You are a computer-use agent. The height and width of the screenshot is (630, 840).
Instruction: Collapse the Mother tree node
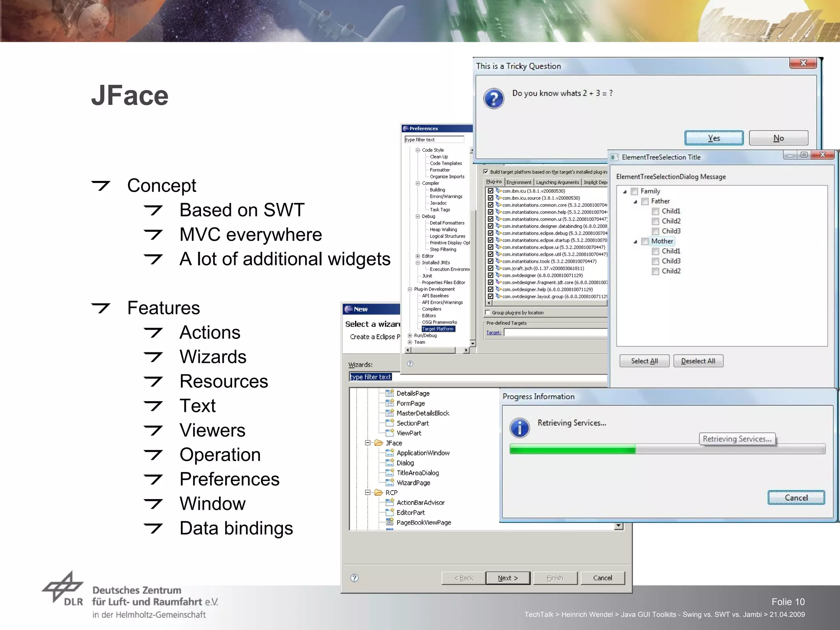(635, 242)
